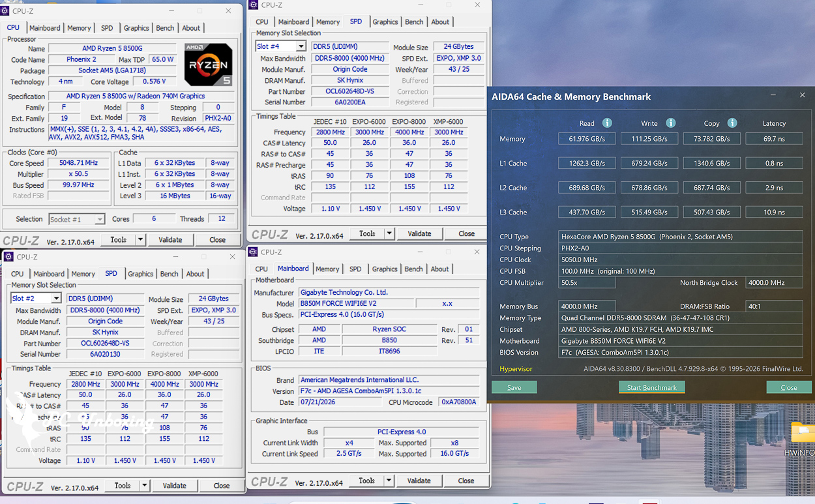This screenshot has height=504, width=815.
Task: Click the LPCIO model IT8696
Action: 390,351
